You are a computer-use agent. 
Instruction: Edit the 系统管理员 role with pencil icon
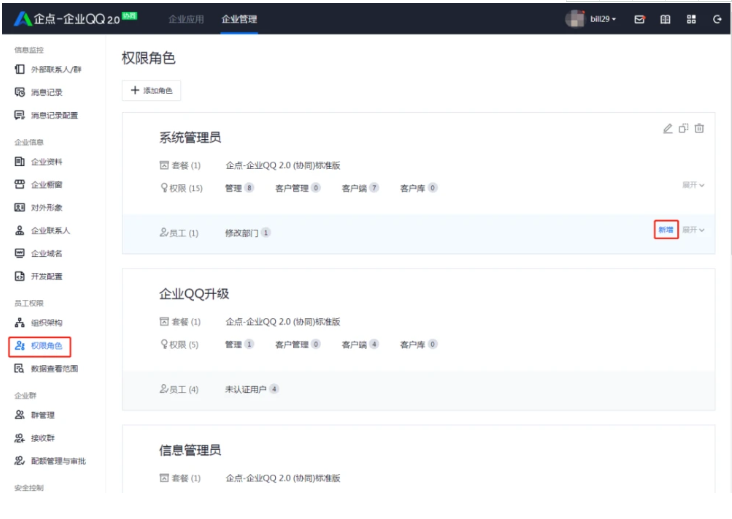point(668,128)
